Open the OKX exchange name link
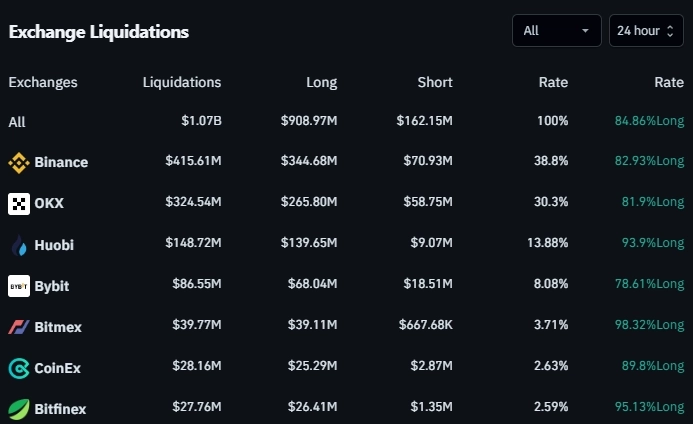The width and height of the screenshot is (693, 424). [49, 204]
